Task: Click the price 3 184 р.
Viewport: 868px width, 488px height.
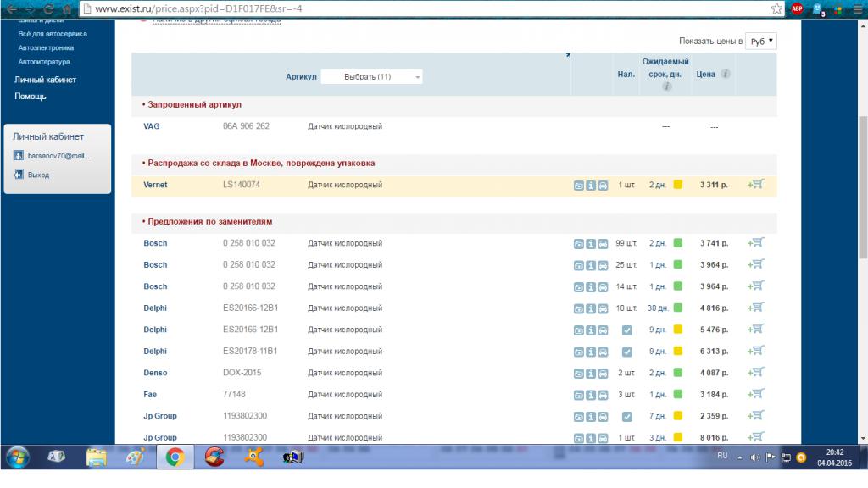Action: pyautogui.click(x=714, y=395)
